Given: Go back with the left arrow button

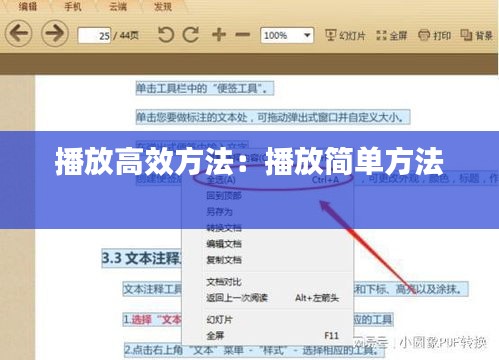Looking at the screenshot, I should [x=18, y=33].
